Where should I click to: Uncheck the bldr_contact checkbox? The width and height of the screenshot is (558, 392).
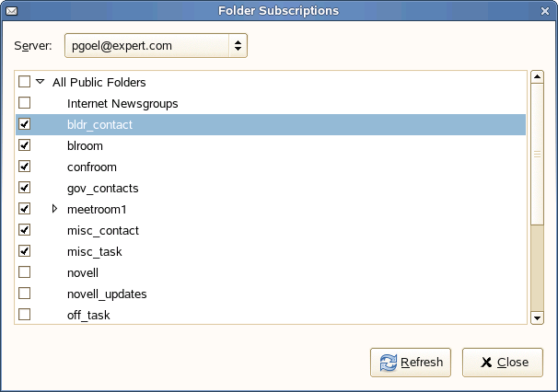(x=25, y=124)
